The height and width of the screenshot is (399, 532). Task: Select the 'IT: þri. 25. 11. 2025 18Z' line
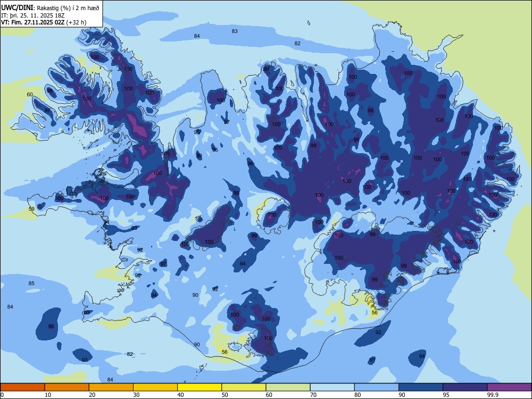coord(33,15)
